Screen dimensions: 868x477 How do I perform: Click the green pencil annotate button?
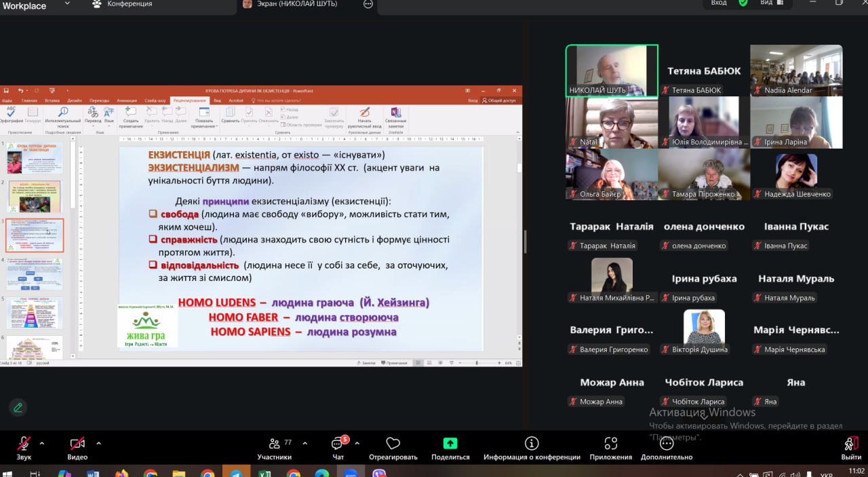[x=18, y=408]
